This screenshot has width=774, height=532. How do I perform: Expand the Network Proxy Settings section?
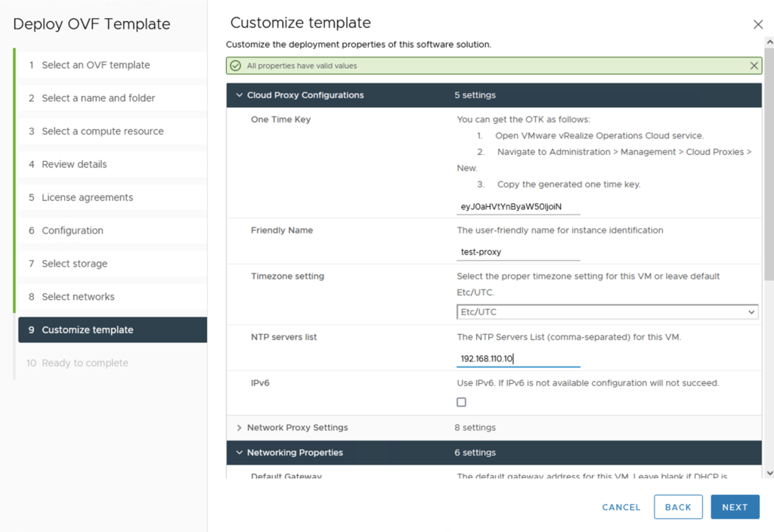point(240,428)
